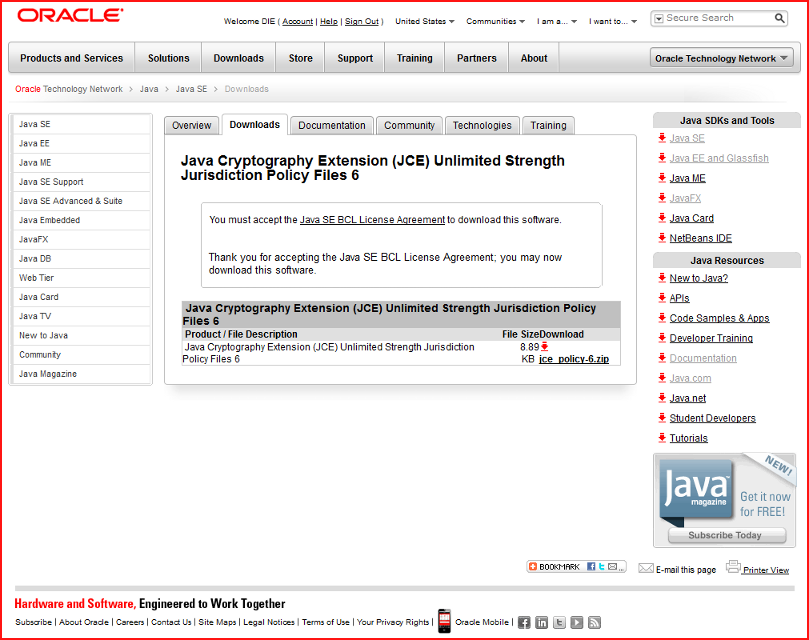Image resolution: width=809 pixels, height=640 pixels.
Task: Select the Downloads tab
Action: point(254,125)
